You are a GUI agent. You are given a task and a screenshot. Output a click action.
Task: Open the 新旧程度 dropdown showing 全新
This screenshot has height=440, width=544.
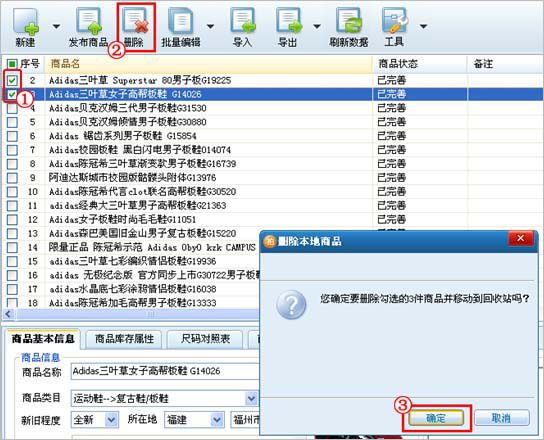point(111,420)
